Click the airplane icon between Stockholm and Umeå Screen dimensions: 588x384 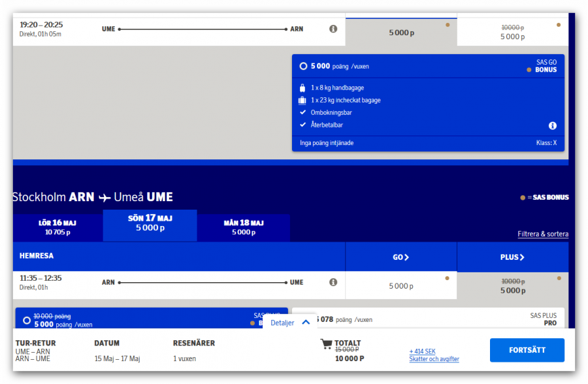[x=105, y=197]
